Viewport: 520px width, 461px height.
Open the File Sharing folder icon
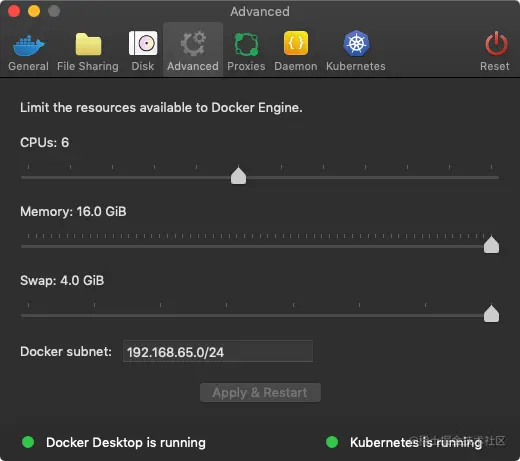tap(88, 44)
